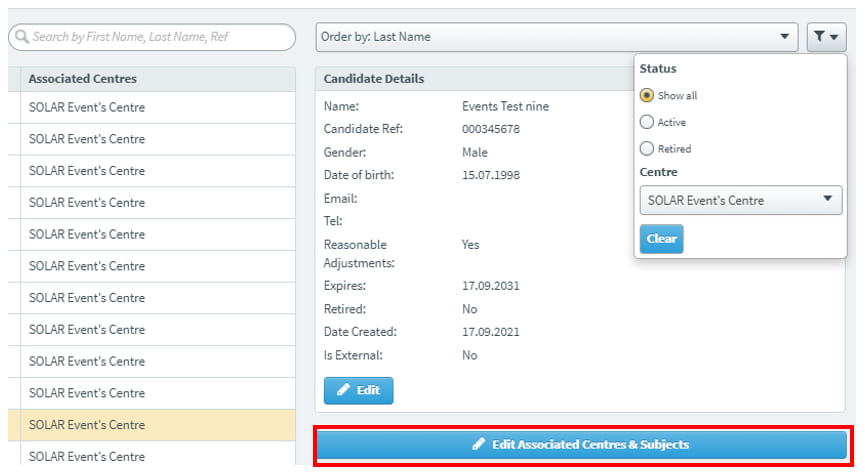Focus the candidate search text field
The height and width of the screenshot is (476, 865).
tap(160, 37)
